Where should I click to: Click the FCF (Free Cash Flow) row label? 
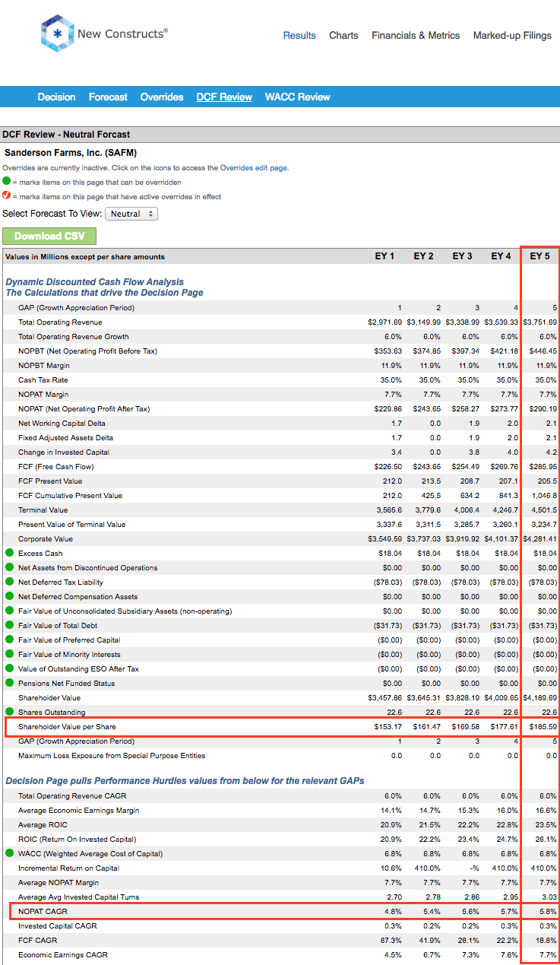tap(55, 467)
